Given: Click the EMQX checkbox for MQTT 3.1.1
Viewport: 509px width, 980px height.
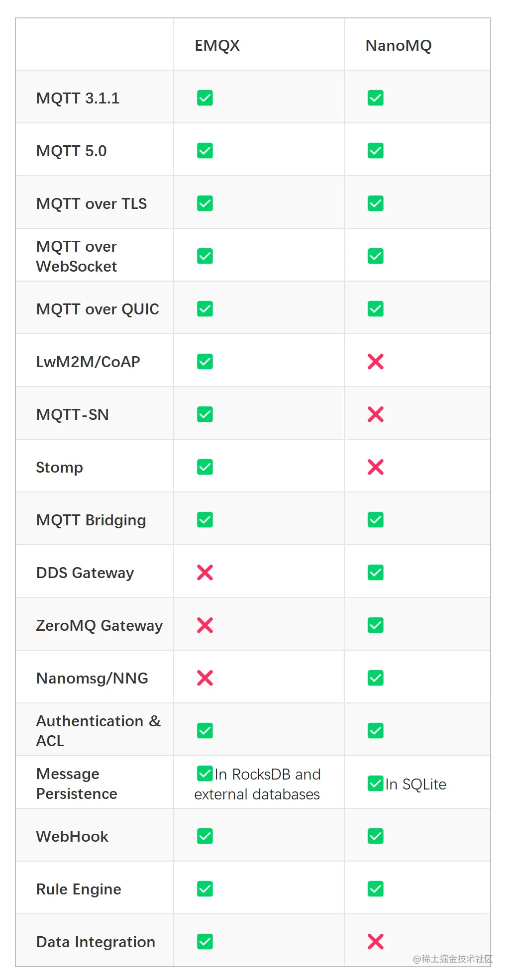Looking at the screenshot, I should (205, 98).
